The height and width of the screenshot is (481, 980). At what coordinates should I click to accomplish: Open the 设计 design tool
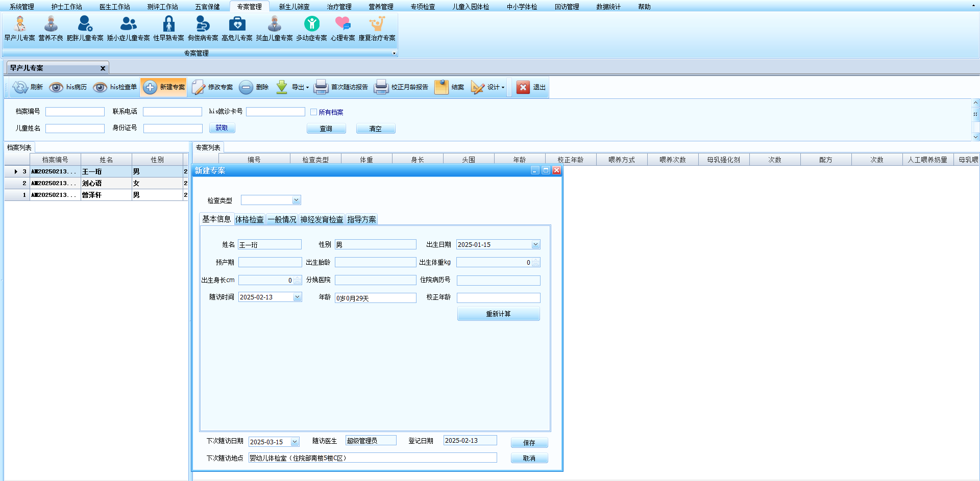coord(488,87)
